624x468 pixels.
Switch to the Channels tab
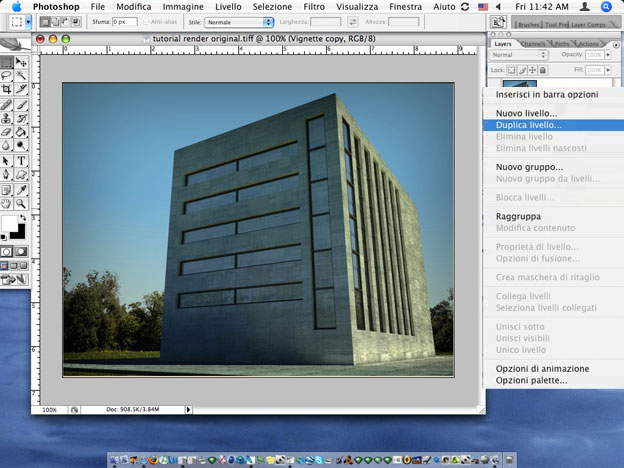533,44
